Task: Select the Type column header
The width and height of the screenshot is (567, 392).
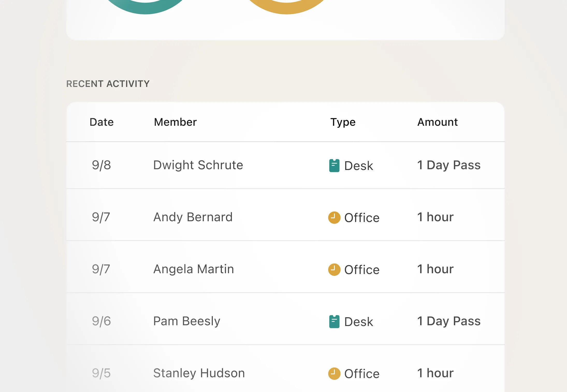Action: pos(343,122)
